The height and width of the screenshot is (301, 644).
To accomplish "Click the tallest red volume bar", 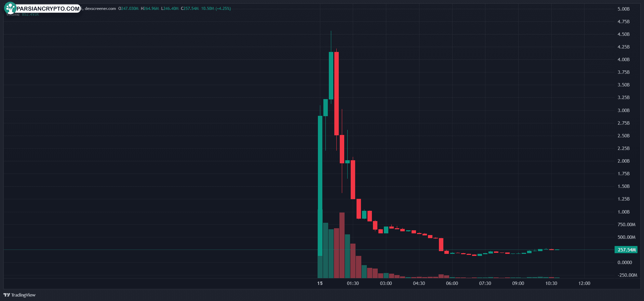I will click(x=342, y=245).
